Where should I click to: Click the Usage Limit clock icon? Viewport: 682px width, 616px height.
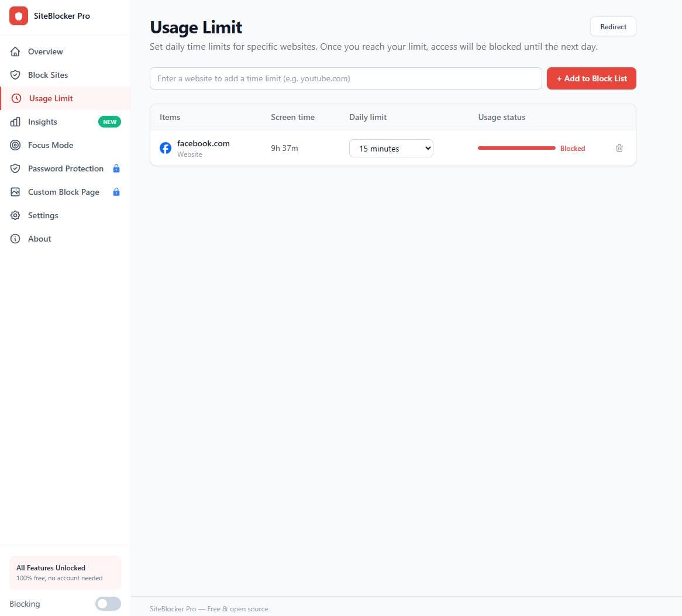click(15, 98)
